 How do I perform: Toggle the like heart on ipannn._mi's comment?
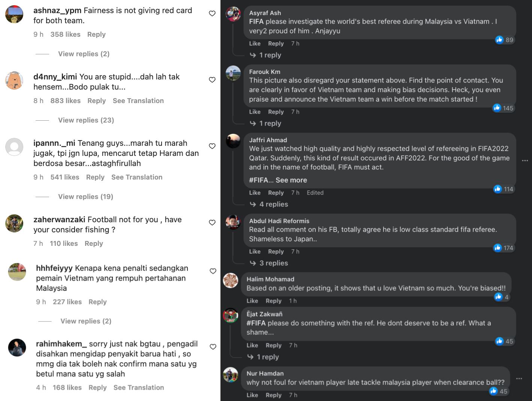(x=212, y=146)
